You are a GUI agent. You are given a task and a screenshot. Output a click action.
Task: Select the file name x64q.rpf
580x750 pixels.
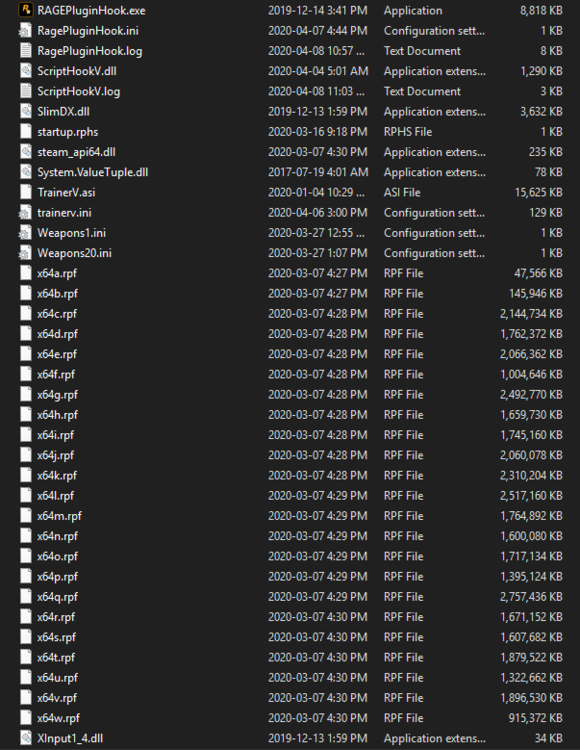(57, 596)
